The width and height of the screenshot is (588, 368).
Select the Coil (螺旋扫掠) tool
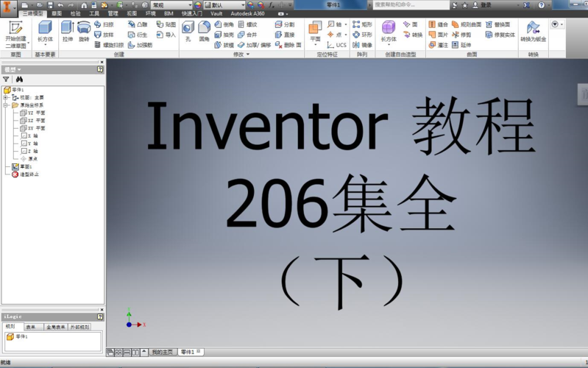pyautogui.click(x=109, y=45)
